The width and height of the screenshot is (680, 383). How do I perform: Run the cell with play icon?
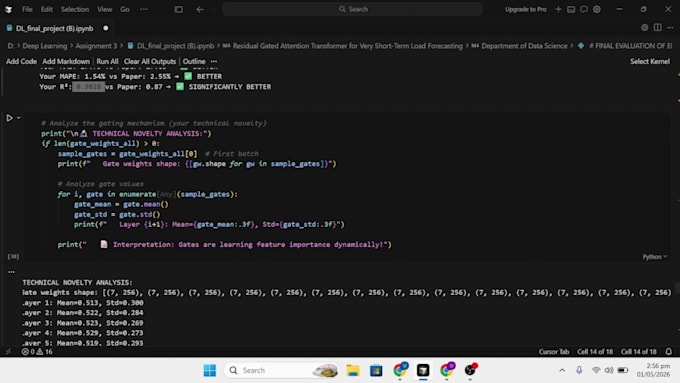(x=9, y=118)
